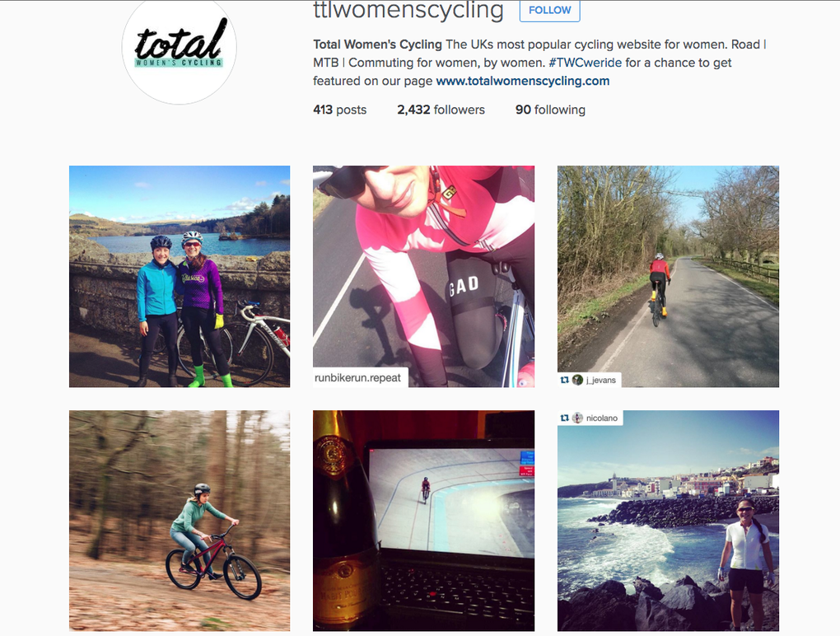The width and height of the screenshot is (840, 636).
Task: Click the runbikerun.repeat caption tag
Action: click(x=358, y=378)
